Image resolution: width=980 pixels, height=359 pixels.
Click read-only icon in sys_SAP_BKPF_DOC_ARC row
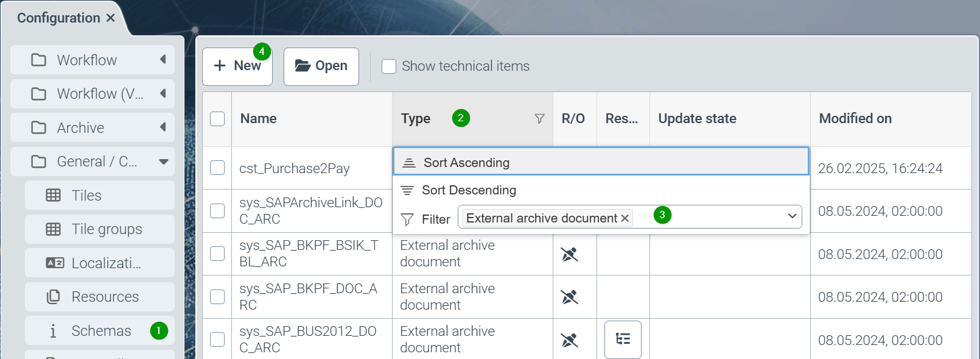[569, 297]
